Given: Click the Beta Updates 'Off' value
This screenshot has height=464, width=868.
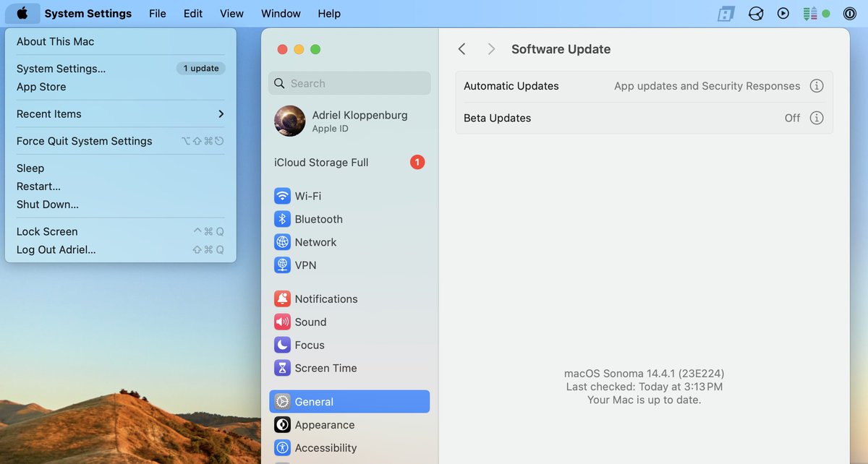Looking at the screenshot, I should click(793, 118).
